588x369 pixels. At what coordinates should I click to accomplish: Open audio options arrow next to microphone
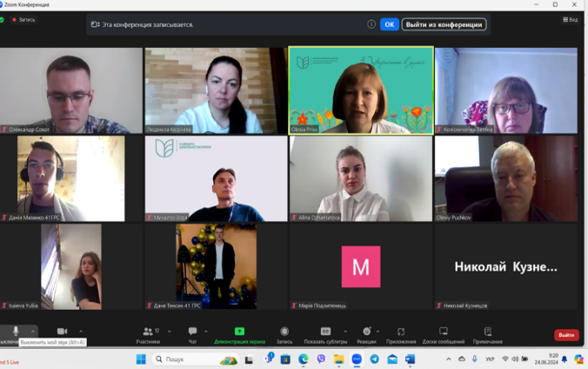[33, 332]
